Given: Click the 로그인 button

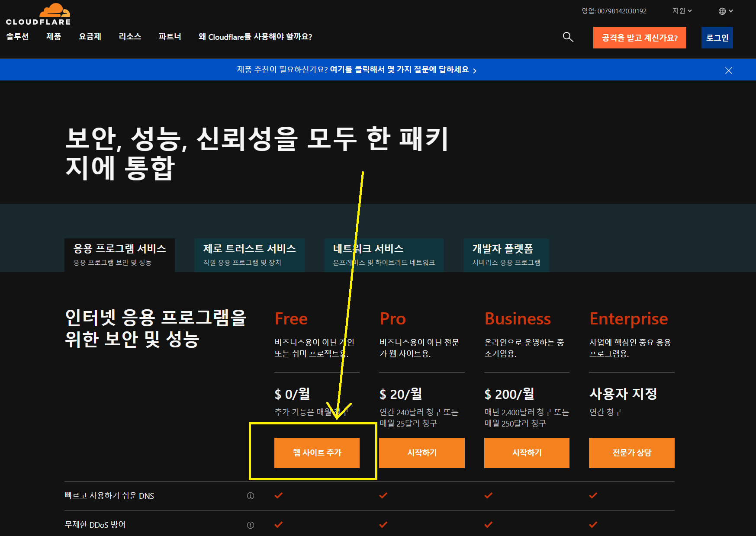Looking at the screenshot, I should pos(717,38).
